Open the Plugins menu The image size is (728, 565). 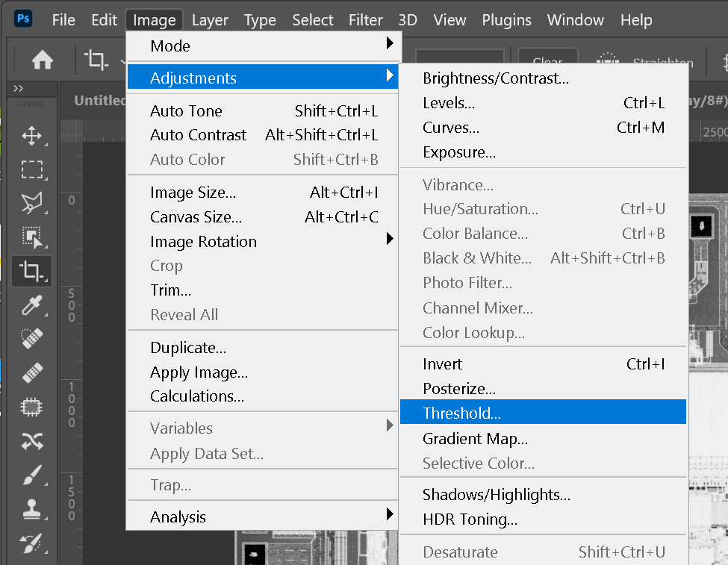pos(506,20)
